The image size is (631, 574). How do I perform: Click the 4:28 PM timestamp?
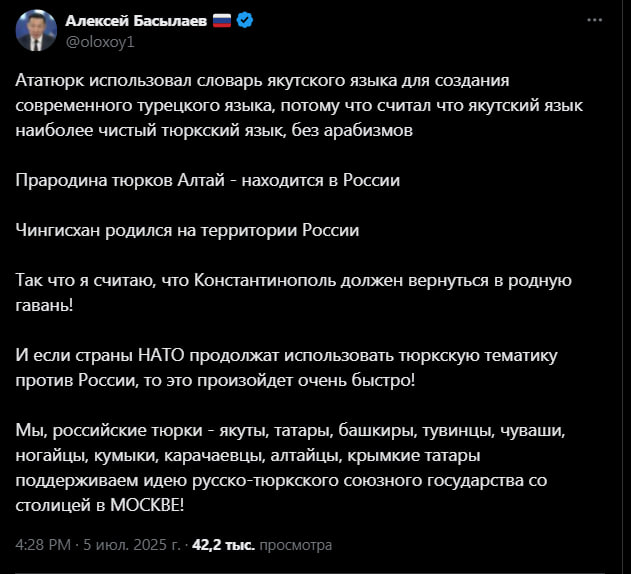click(x=43, y=545)
